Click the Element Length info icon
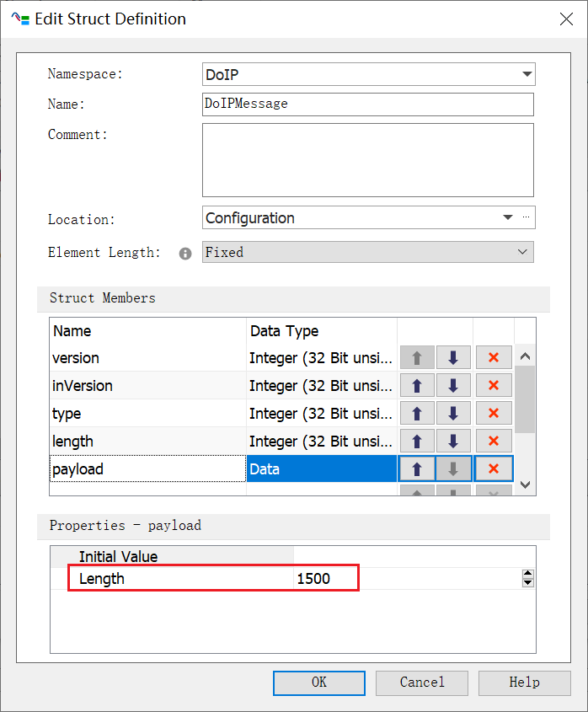588x712 pixels. pos(185,253)
